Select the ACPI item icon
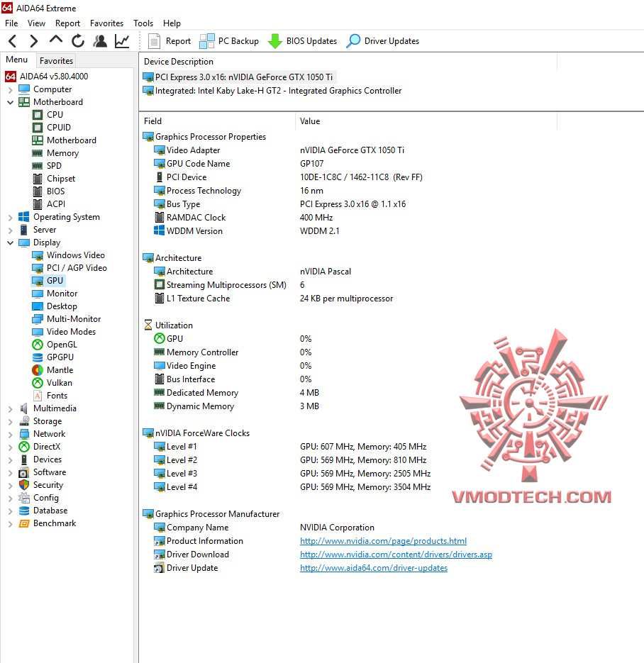 (x=38, y=204)
